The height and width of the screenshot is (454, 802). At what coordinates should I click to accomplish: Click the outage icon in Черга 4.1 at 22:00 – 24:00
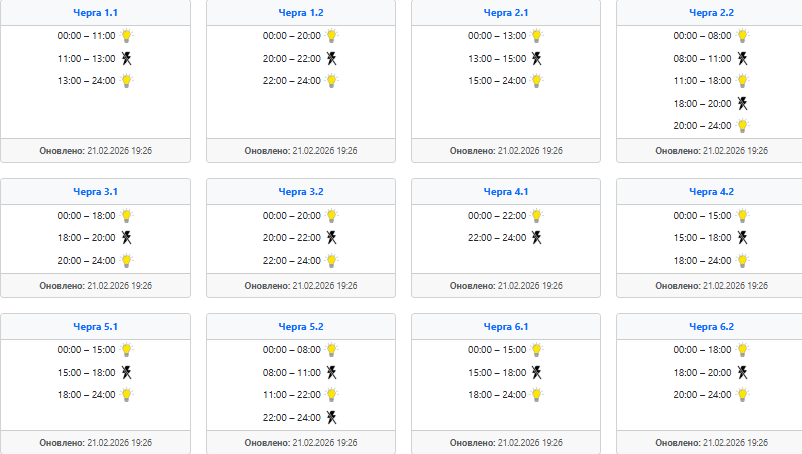[x=537, y=238]
